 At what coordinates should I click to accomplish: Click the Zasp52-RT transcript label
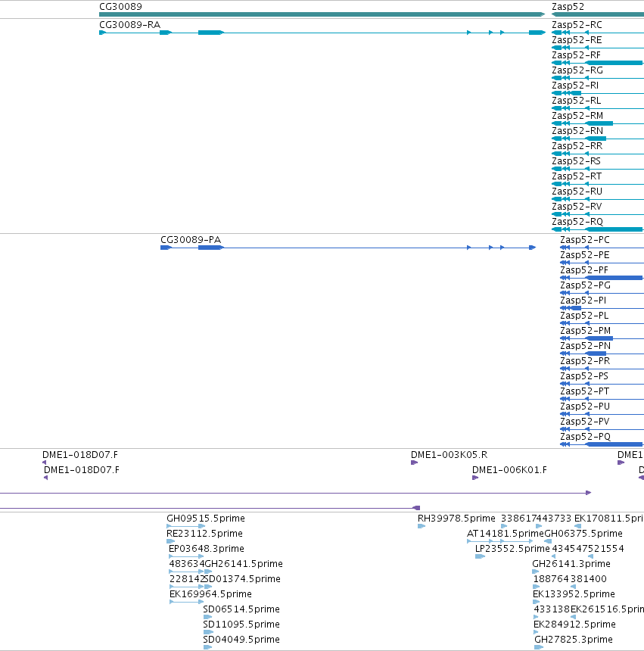point(577,176)
